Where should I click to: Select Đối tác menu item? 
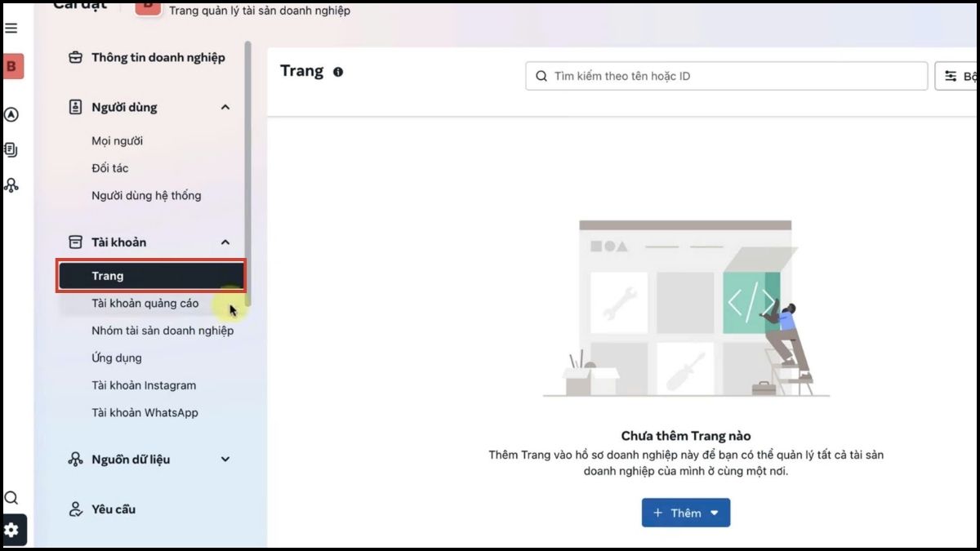click(110, 168)
